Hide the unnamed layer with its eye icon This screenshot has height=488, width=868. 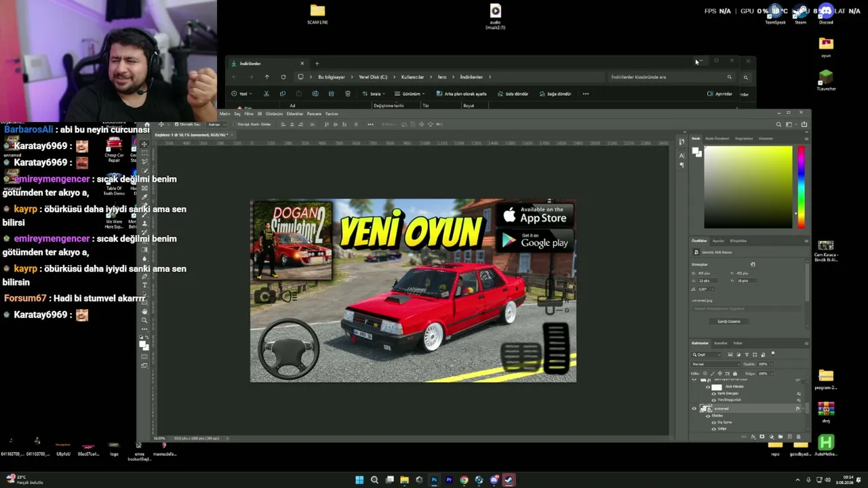pyautogui.click(x=694, y=409)
